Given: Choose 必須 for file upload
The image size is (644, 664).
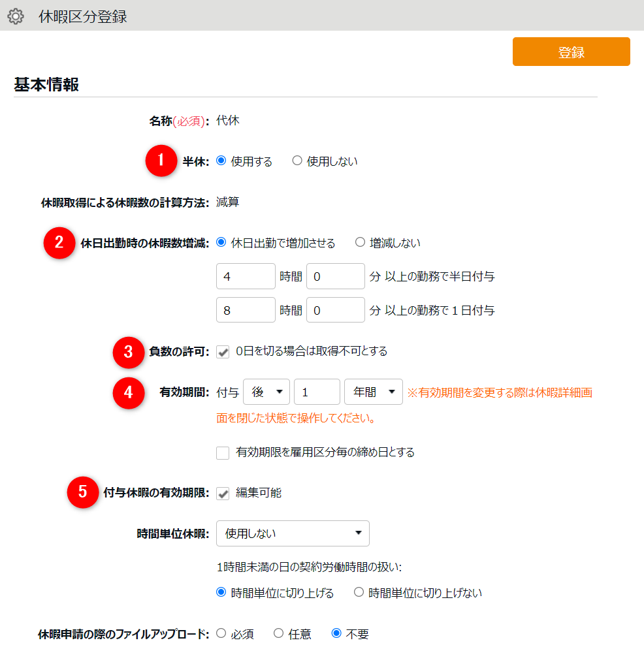Looking at the screenshot, I should (x=221, y=633).
